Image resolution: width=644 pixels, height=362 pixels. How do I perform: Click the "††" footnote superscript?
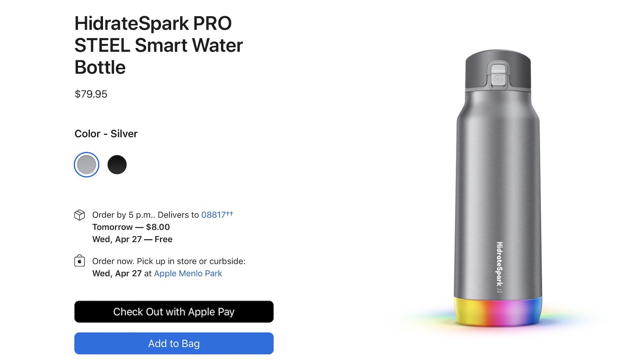coord(230,212)
